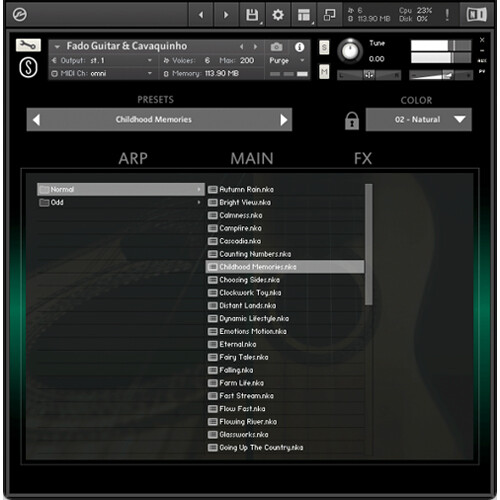The image size is (500, 500).
Task: Open the 02 - Natural color dropdown
Action: click(x=419, y=119)
